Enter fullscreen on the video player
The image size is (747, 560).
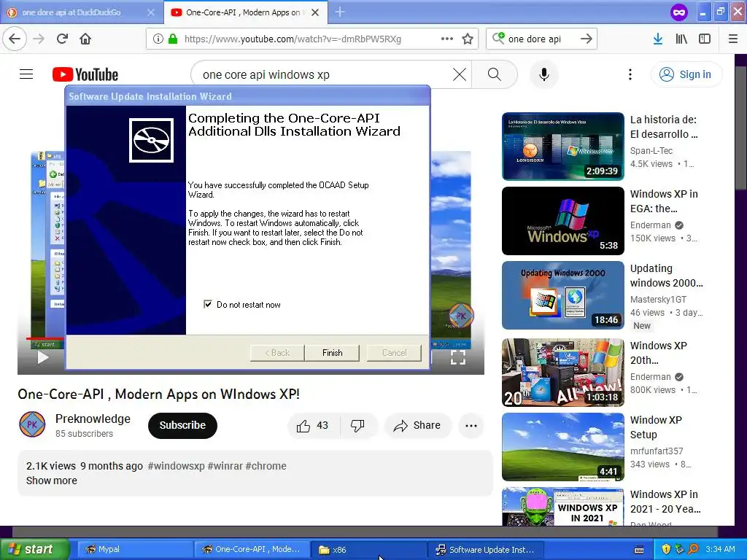458,357
